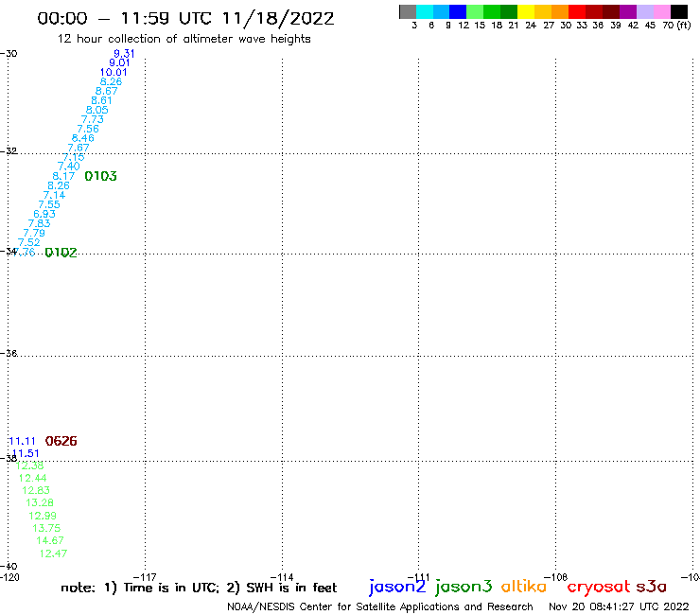Click the 7.67 value near latitude -32
This screenshot has height=615, width=700.
pyautogui.click(x=79, y=148)
